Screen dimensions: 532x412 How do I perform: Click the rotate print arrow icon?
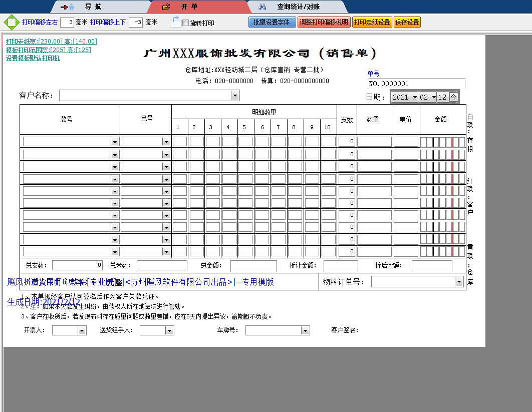point(175,22)
